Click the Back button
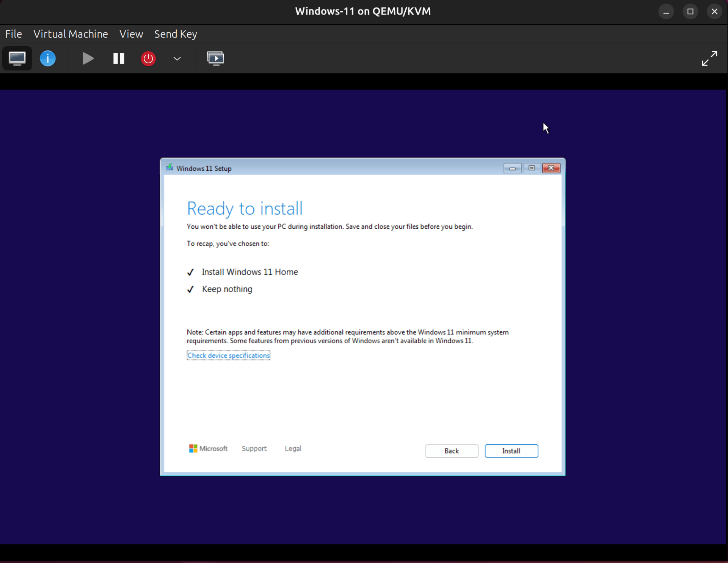 (452, 451)
